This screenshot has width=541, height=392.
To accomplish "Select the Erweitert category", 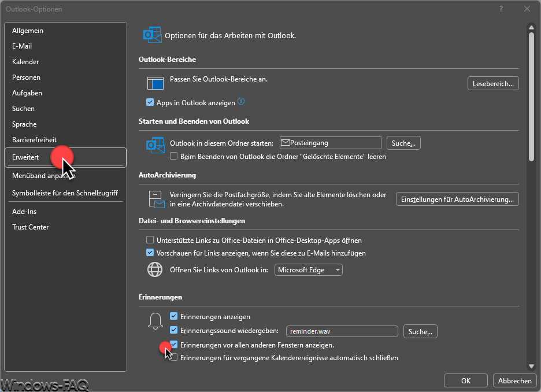I will tap(65, 157).
